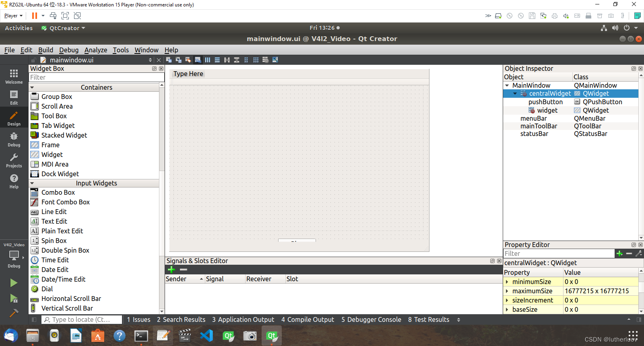Apply Lay Out Horizontally from the toolbar
644x346 pixels.
[x=208, y=60]
